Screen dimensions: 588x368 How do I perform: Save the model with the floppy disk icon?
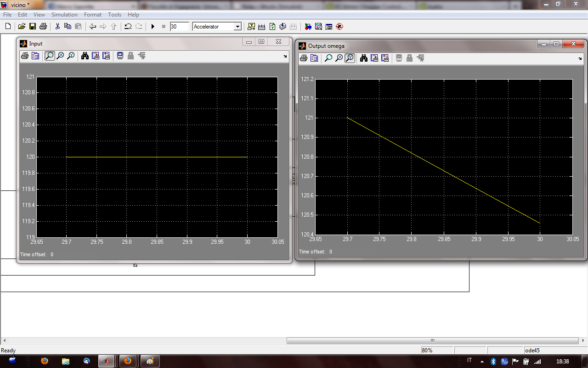(33, 27)
